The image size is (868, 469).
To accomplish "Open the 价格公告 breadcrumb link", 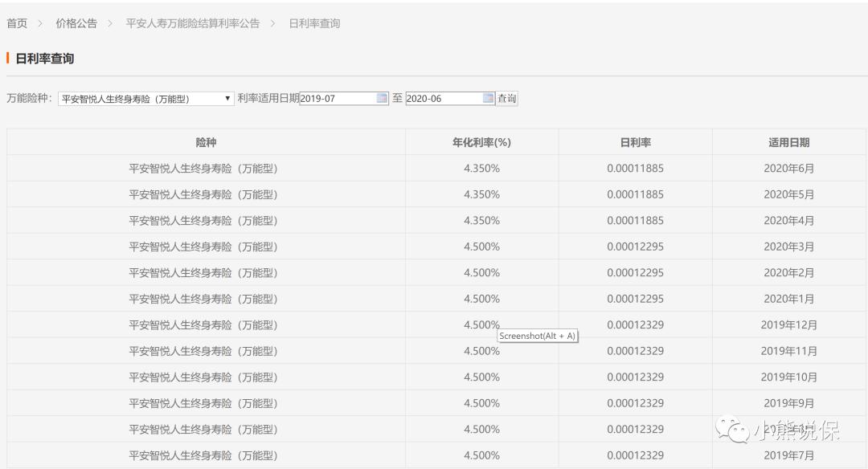I will pyautogui.click(x=76, y=23).
